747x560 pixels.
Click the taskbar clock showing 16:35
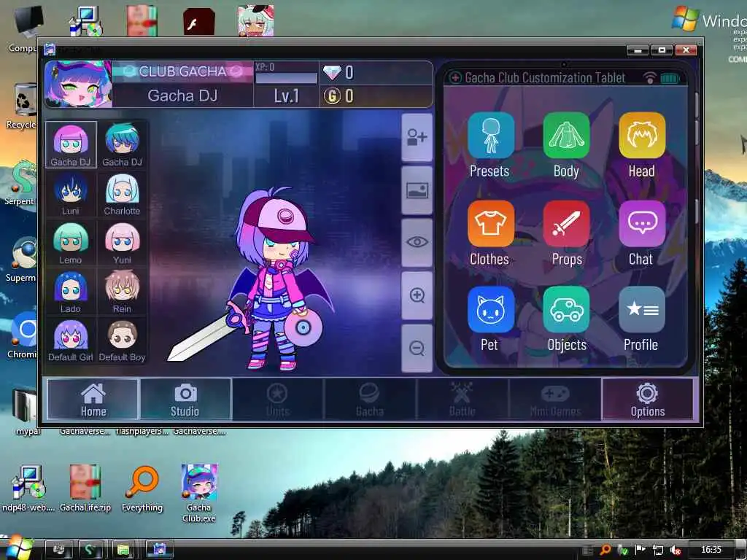tap(711, 550)
